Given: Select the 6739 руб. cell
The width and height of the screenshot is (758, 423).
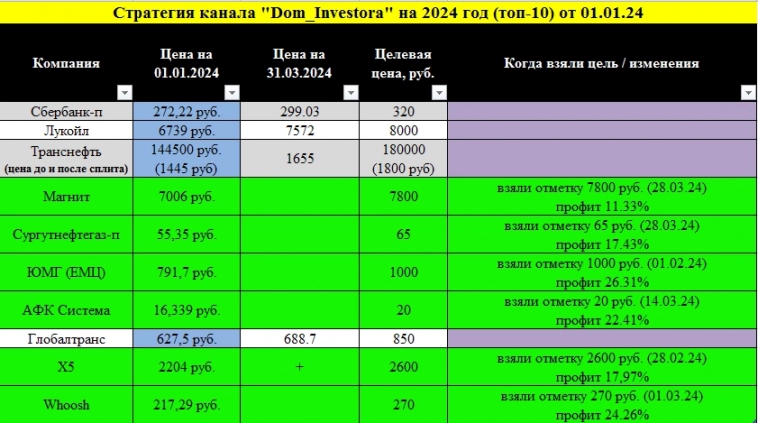Looking at the screenshot, I should pyautogui.click(x=187, y=131).
